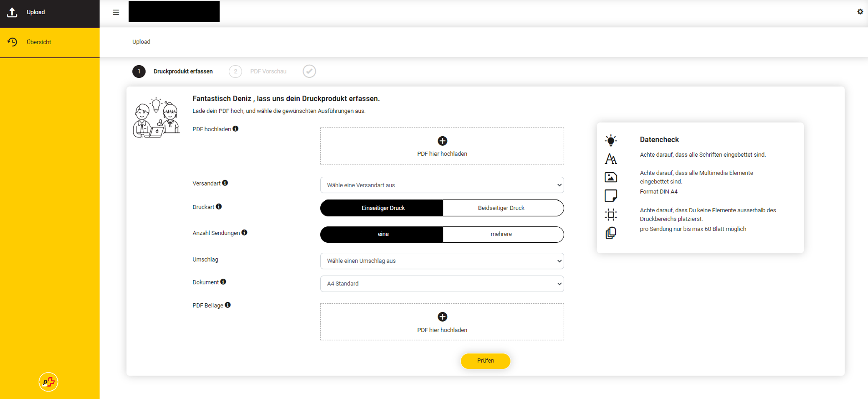This screenshot has height=399, width=868.
Task: Click the info icon next to Druckart
Action: pos(219,207)
